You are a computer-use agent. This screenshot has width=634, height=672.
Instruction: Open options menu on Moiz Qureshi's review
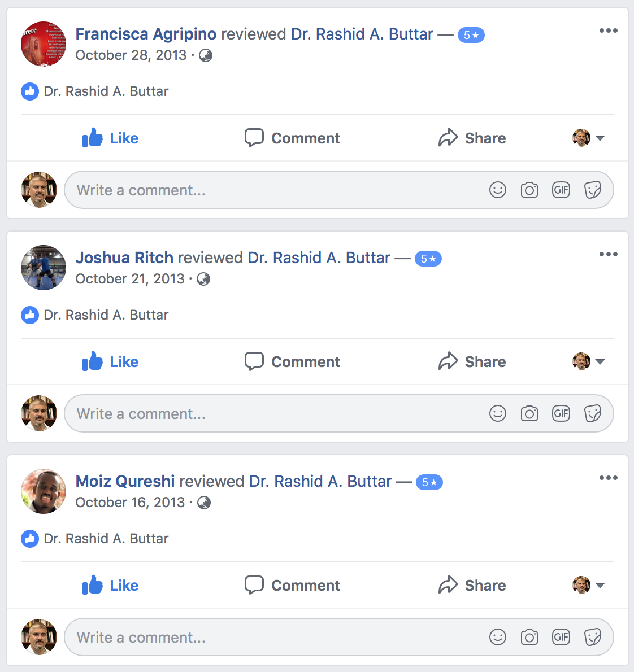(608, 478)
